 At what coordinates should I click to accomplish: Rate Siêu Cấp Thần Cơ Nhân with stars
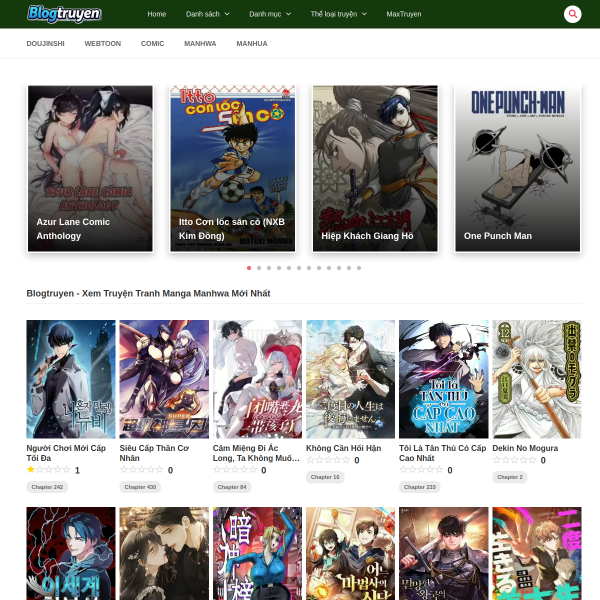[142, 470]
